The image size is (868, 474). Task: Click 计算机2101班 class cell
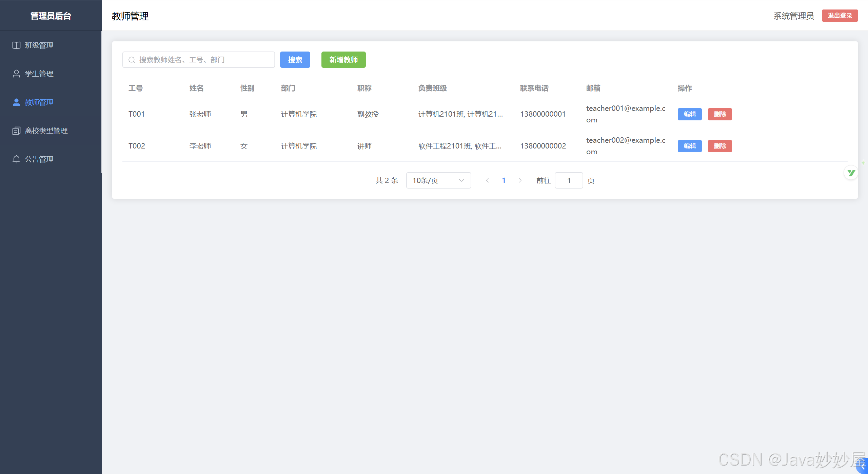[x=460, y=114]
